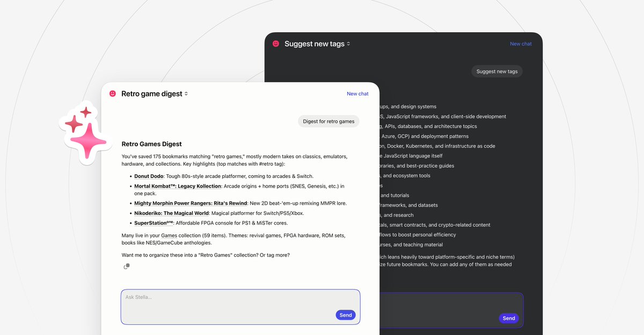Open the Rita's Rewind link
The image size is (644, 335).
(191, 204)
